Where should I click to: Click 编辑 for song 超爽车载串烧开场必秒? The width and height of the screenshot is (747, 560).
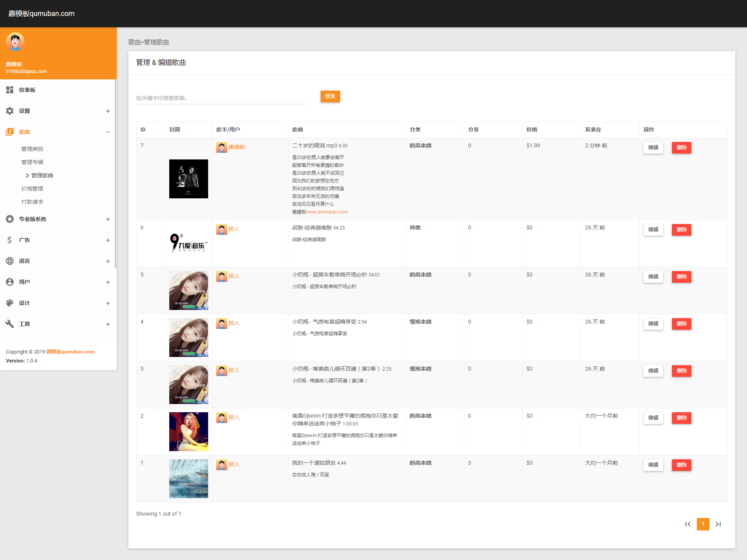(653, 277)
